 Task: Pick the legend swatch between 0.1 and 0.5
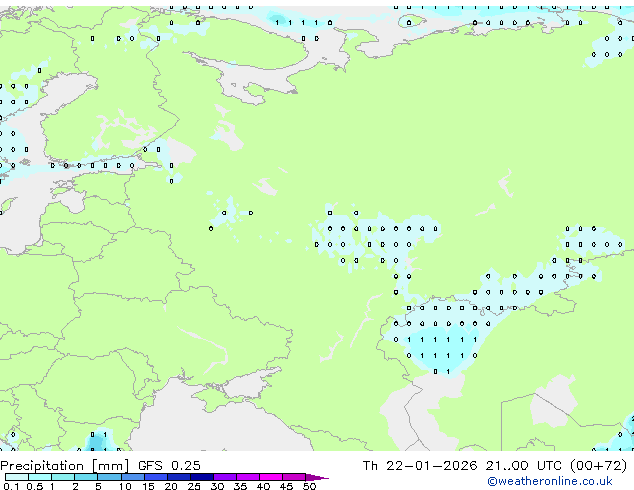pos(17,477)
